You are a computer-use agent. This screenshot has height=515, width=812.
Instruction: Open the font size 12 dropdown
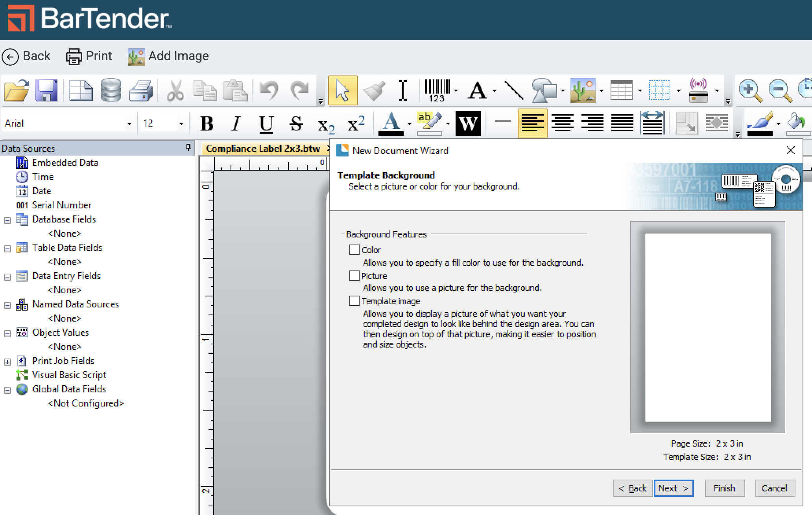[x=181, y=124]
